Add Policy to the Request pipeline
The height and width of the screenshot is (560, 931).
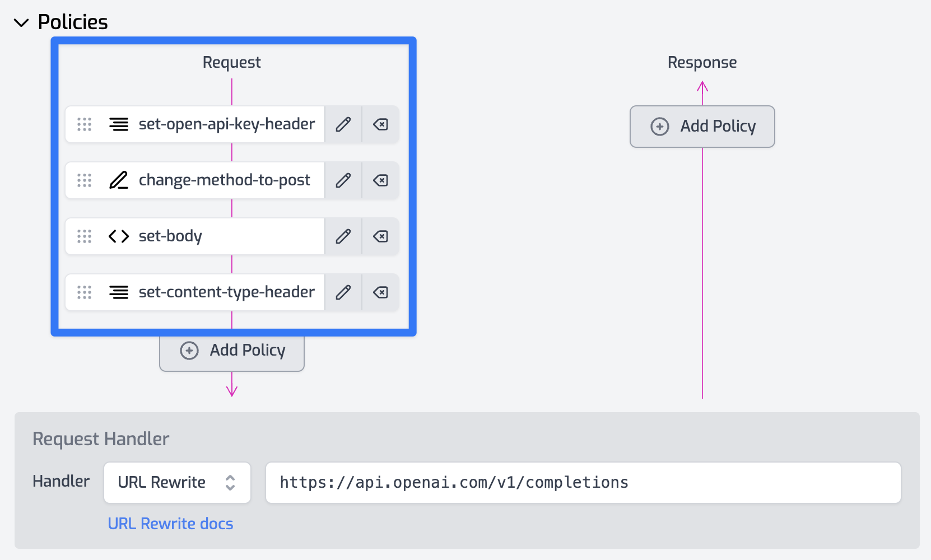[x=232, y=351]
